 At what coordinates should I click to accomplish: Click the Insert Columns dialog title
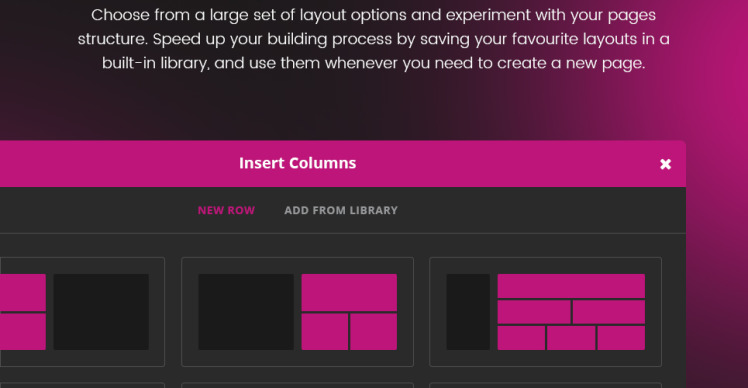click(x=298, y=163)
